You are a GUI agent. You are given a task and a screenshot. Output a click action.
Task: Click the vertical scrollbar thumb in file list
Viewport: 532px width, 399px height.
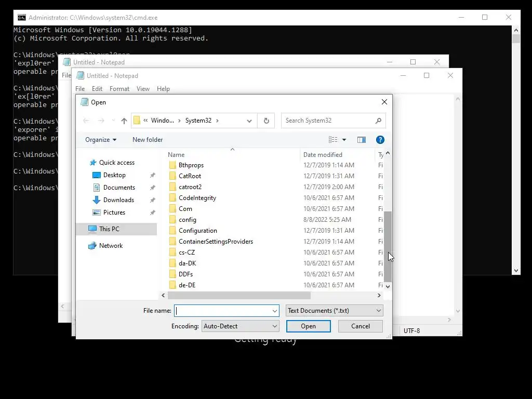[x=388, y=246]
